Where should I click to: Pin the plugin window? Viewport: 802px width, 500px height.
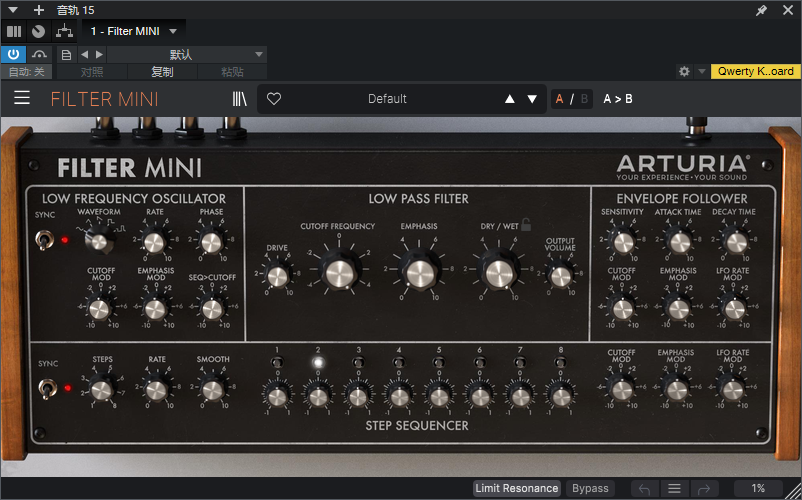click(x=762, y=10)
